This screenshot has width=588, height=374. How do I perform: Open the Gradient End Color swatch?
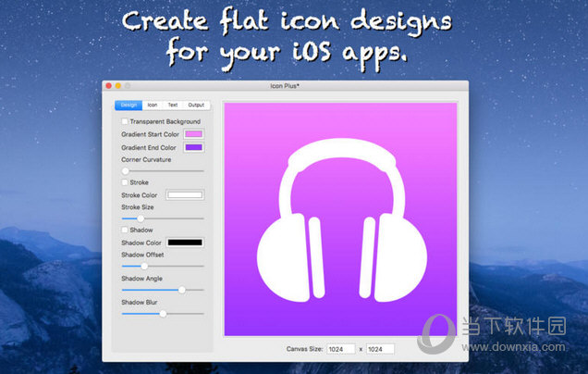(x=194, y=147)
